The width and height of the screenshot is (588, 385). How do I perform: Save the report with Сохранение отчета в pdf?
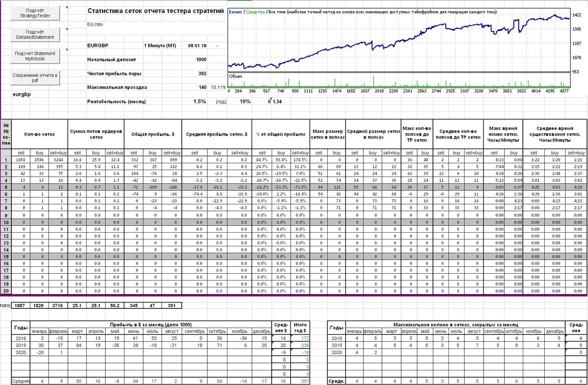[35, 78]
